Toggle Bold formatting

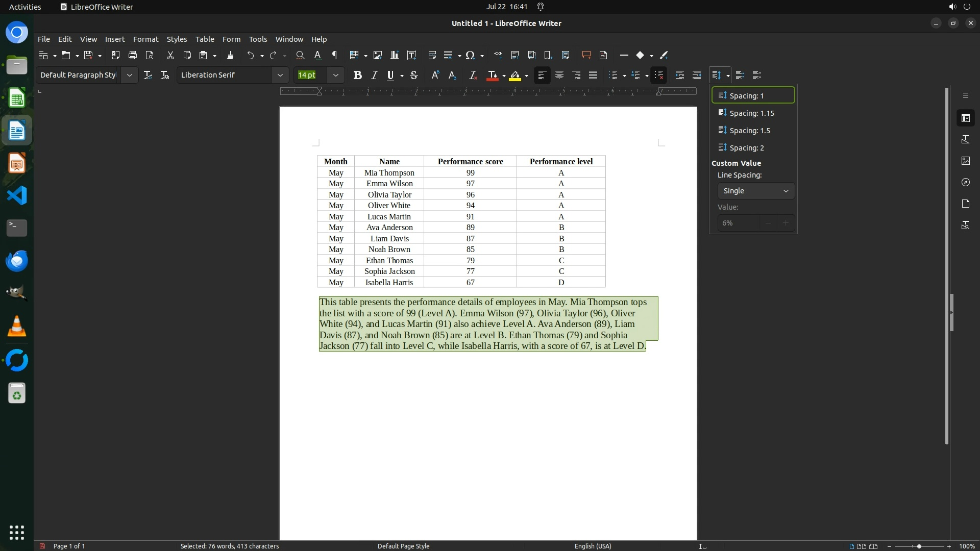(x=357, y=75)
